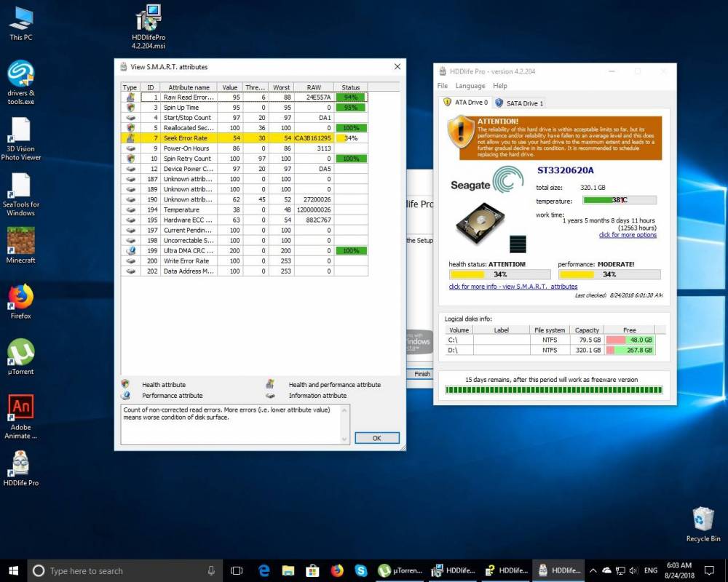Screen dimensions: 728x582
Task: Select the Spin Up Time row
Action: pyautogui.click(x=244, y=107)
